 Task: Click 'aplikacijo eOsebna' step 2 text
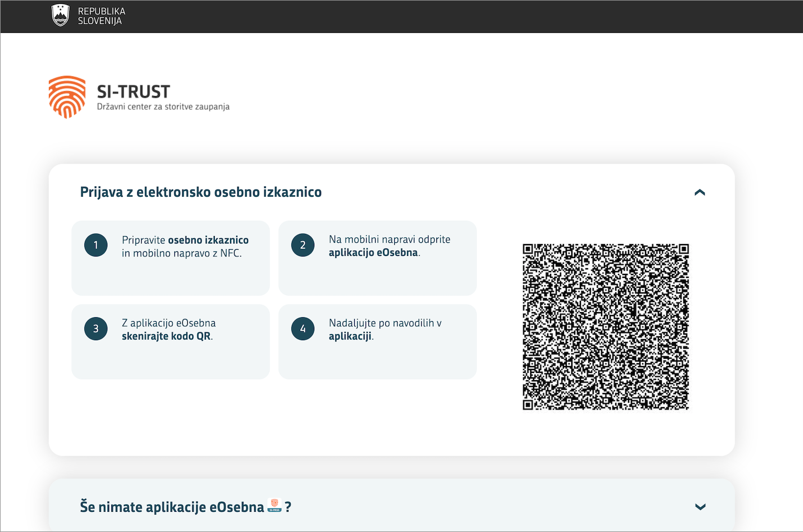tap(373, 253)
